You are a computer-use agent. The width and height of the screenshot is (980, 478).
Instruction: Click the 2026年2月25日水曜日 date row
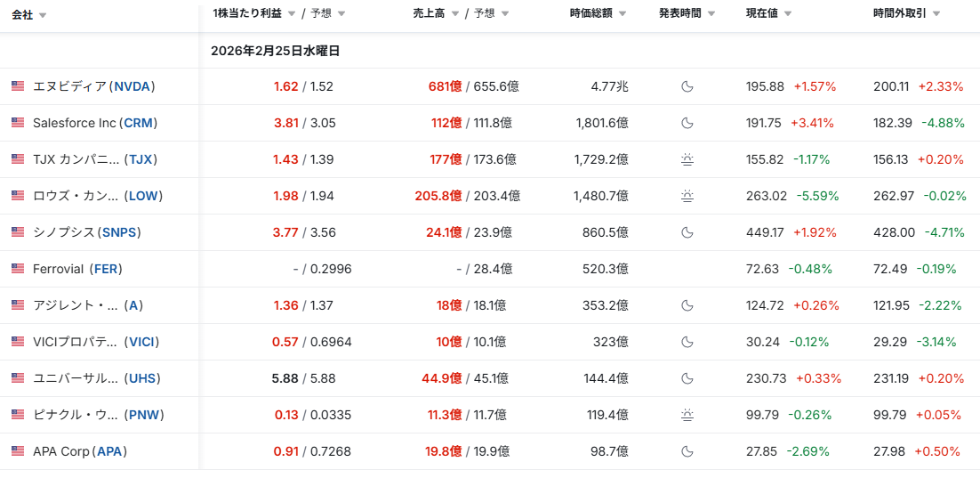click(275, 51)
